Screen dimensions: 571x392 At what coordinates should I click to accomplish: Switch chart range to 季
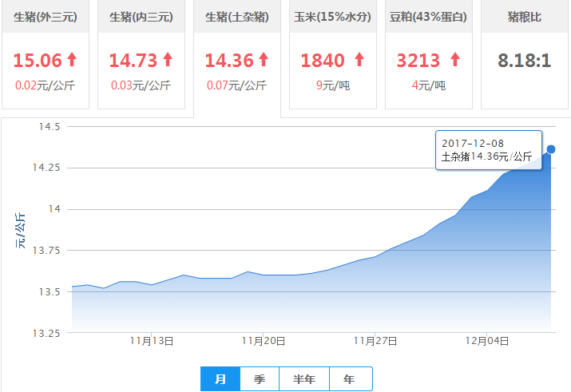260,379
